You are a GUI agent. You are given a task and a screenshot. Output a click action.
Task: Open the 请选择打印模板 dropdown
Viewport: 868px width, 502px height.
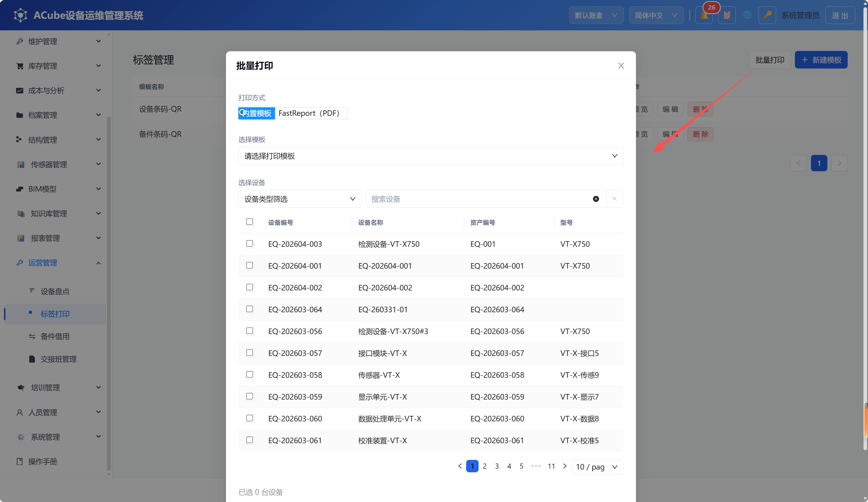point(431,156)
